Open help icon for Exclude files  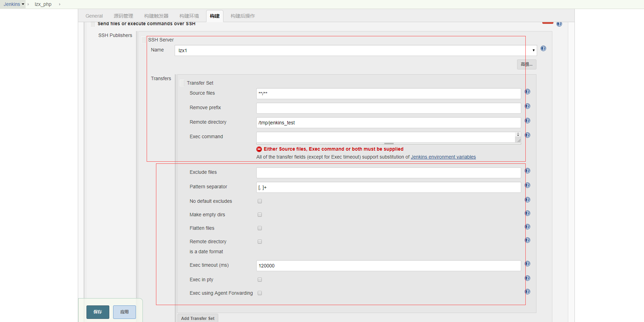(527, 171)
